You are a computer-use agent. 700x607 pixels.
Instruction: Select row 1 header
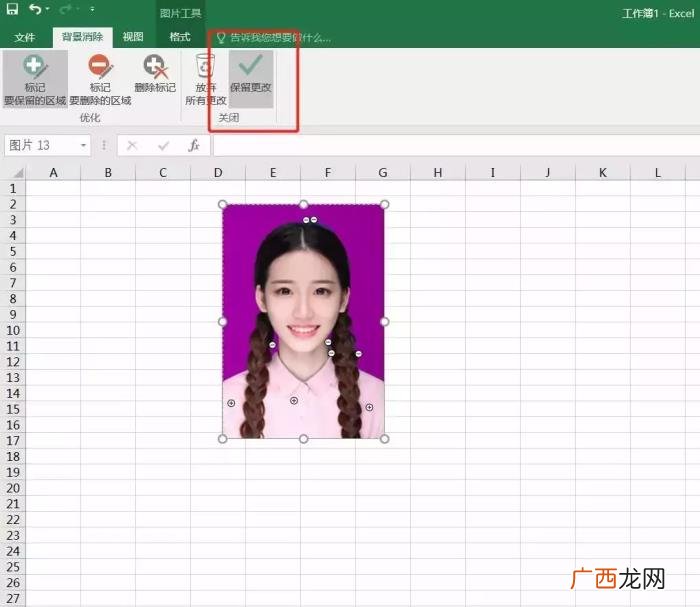click(13, 189)
